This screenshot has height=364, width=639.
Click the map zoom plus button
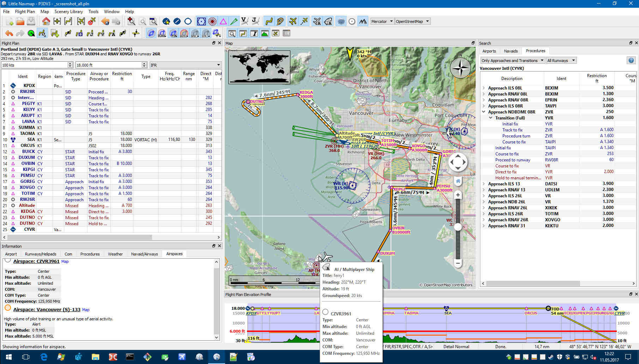click(x=458, y=195)
